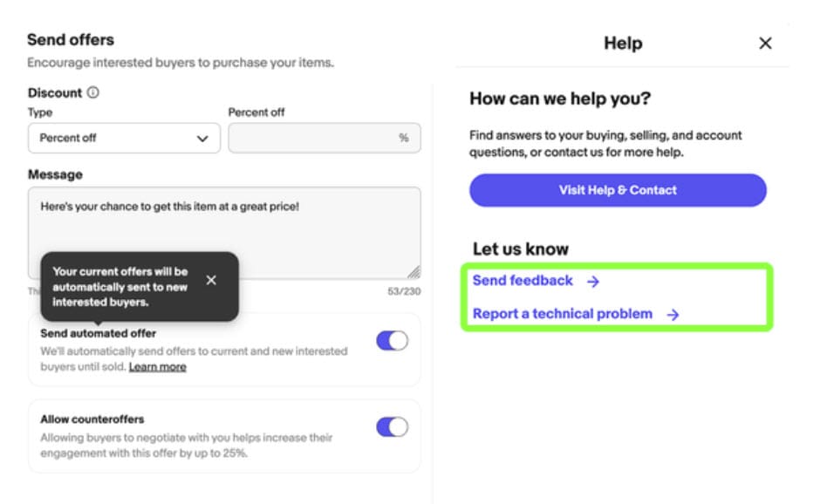Click the Visit Help & Contact button
Viewport: 827px width, 504px height.
(618, 190)
